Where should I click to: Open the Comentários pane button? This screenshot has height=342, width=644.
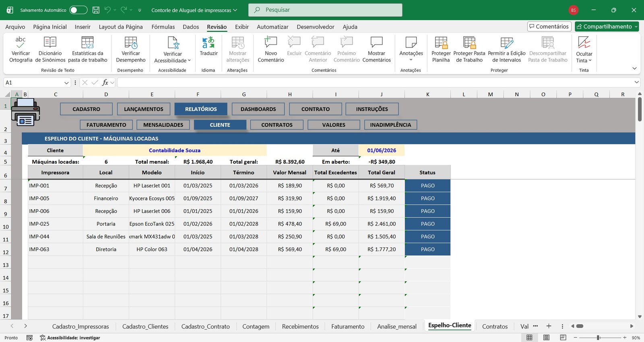coord(549,27)
